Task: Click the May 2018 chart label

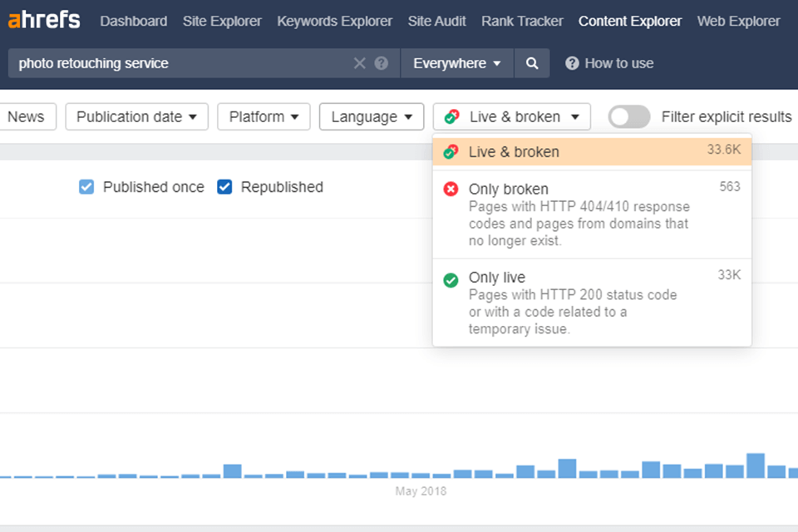Action: tap(421, 491)
